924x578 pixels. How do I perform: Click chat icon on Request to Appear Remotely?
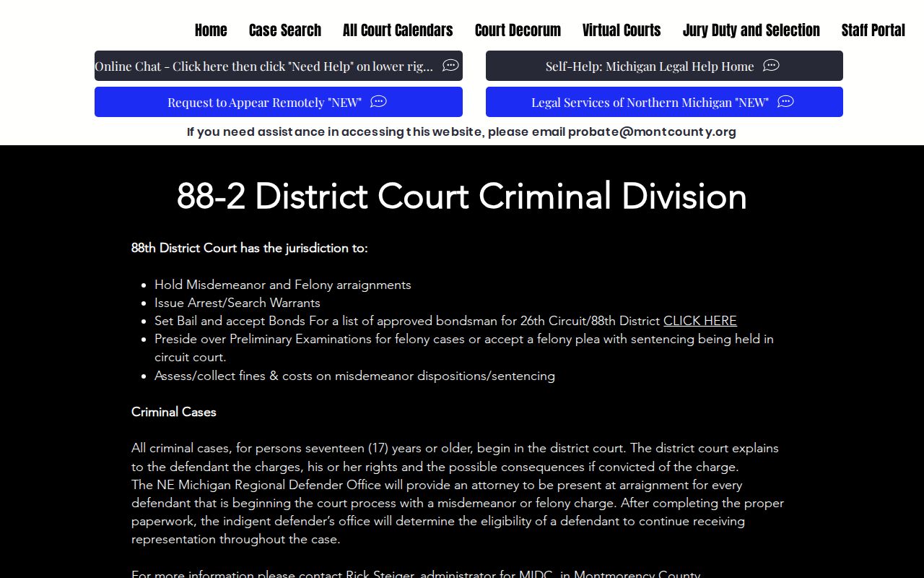[x=378, y=102]
